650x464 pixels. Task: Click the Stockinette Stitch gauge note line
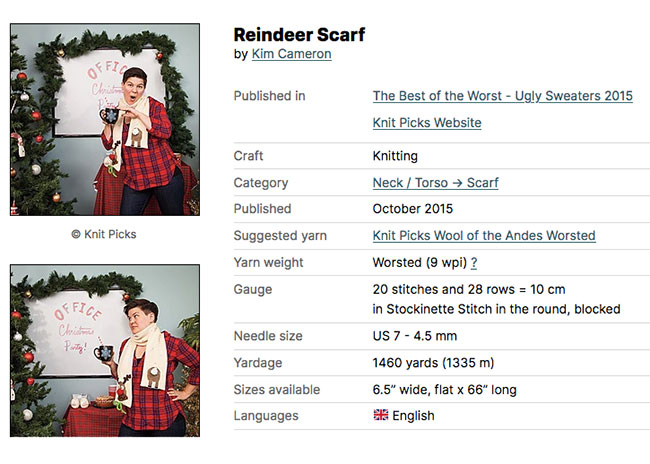point(496,309)
